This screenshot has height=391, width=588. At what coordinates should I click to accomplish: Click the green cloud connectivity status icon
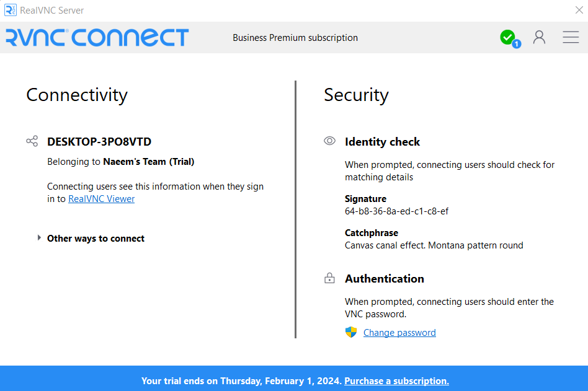click(507, 36)
